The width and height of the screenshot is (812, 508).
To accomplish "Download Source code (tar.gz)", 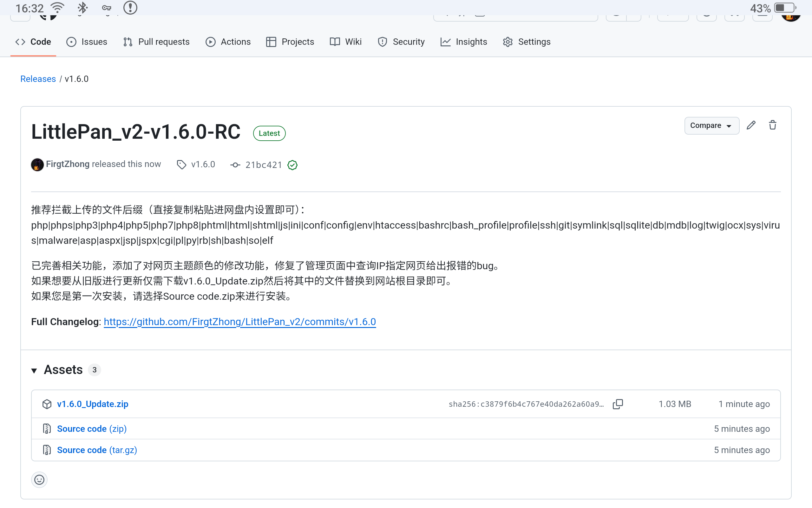I will click(97, 450).
